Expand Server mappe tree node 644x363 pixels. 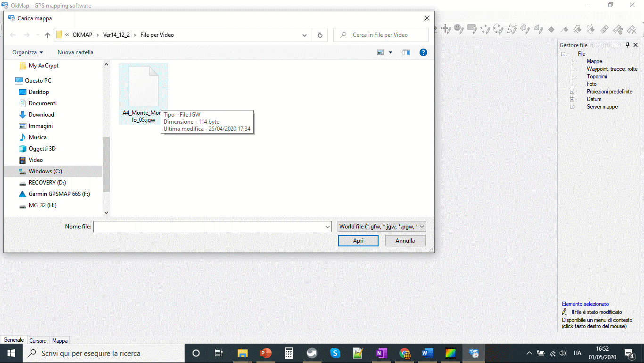[572, 107]
